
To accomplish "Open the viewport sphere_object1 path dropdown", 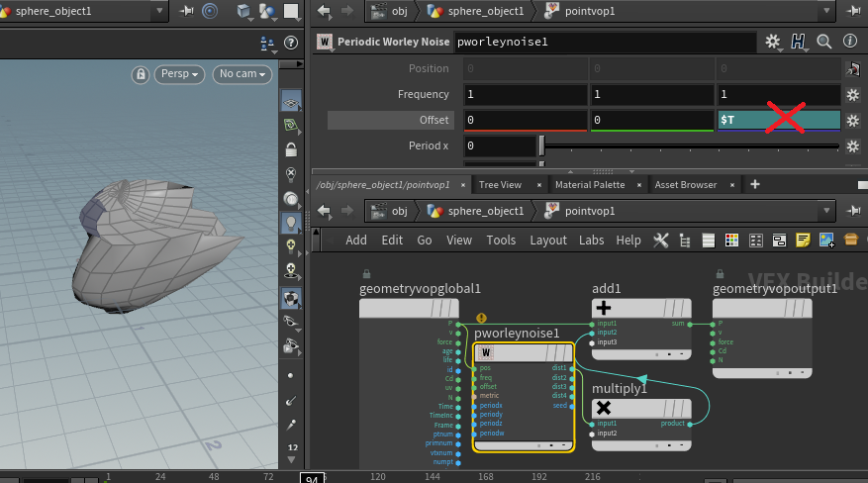I will (159, 11).
